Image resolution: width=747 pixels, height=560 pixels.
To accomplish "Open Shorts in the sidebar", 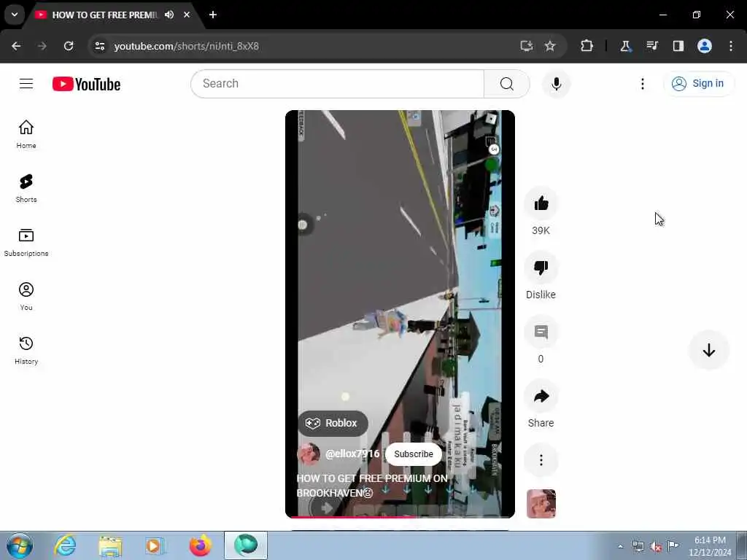I will point(26,188).
